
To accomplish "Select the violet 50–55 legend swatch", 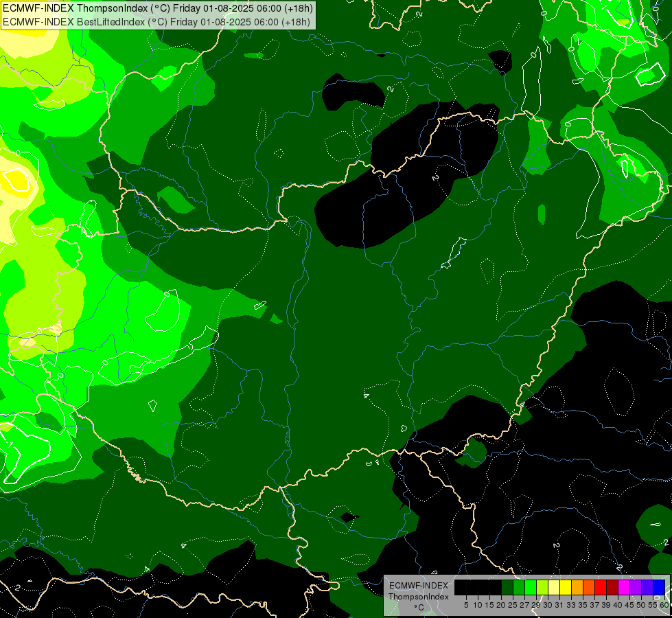I will 647,588.
